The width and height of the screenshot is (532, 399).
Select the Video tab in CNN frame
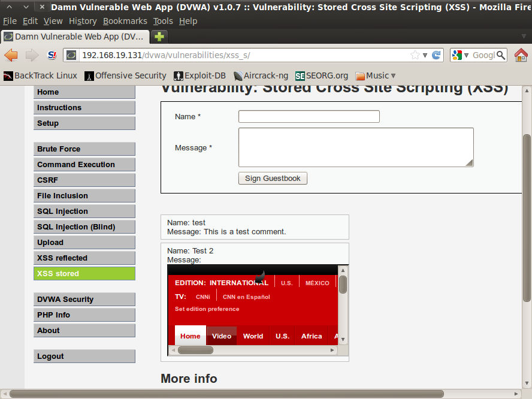(x=222, y=335)
